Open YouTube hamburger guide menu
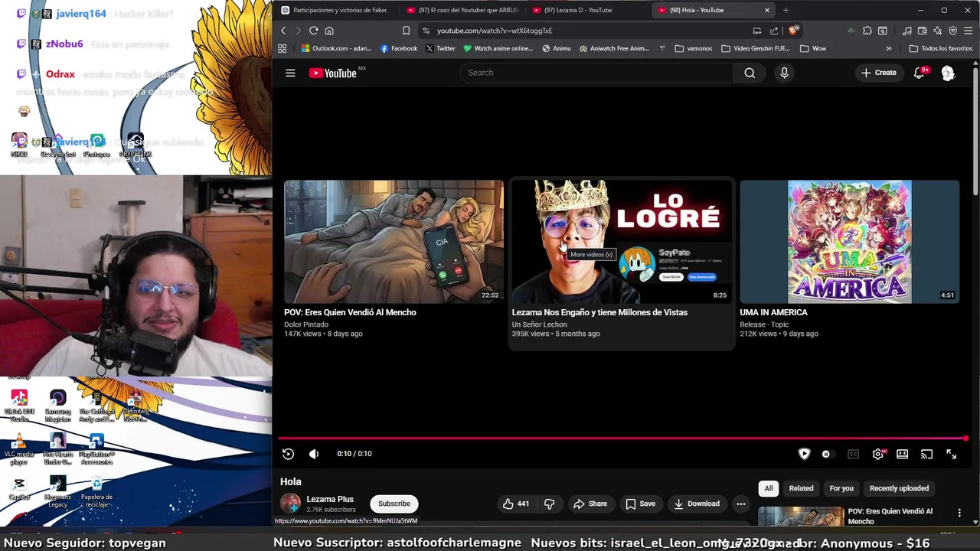The width and height of the screenshot is (980, 551). [x=290, y=73]
